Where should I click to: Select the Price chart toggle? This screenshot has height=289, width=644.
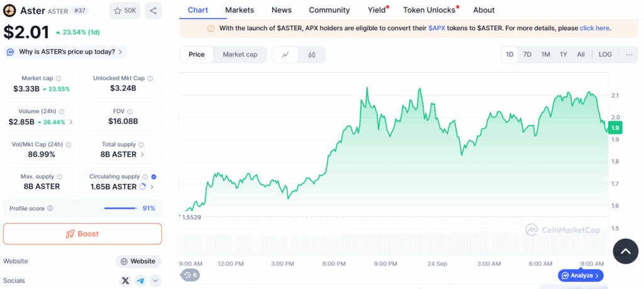point(196,55)
